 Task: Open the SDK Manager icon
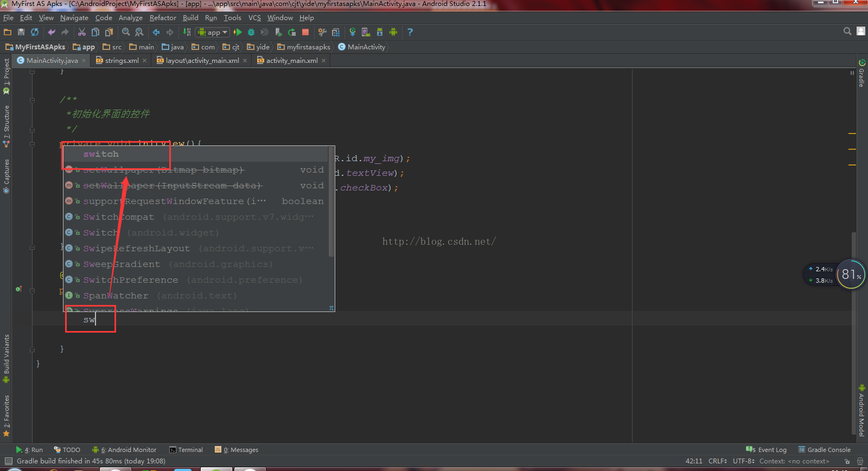(x=380, y=32)
